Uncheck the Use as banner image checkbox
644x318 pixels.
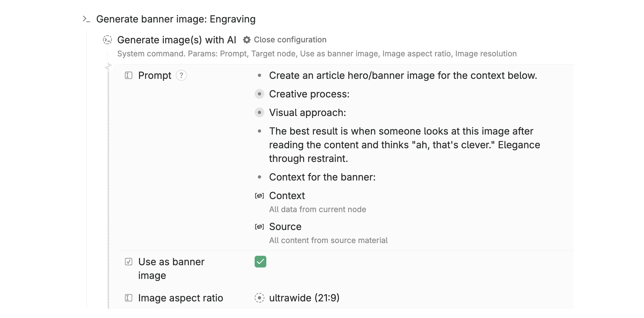point(260,262)
